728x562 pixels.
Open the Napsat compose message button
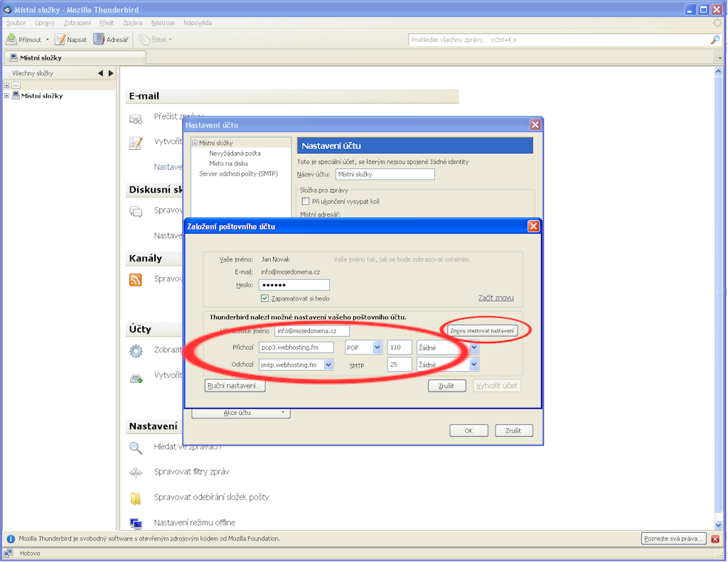click(x=71, y=40)
